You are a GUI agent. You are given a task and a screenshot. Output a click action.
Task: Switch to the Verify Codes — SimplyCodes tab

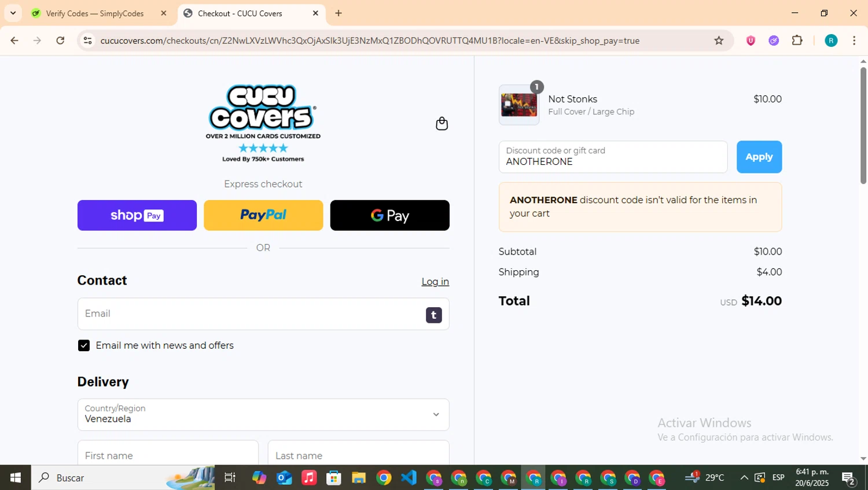click(x=95, y=13)
